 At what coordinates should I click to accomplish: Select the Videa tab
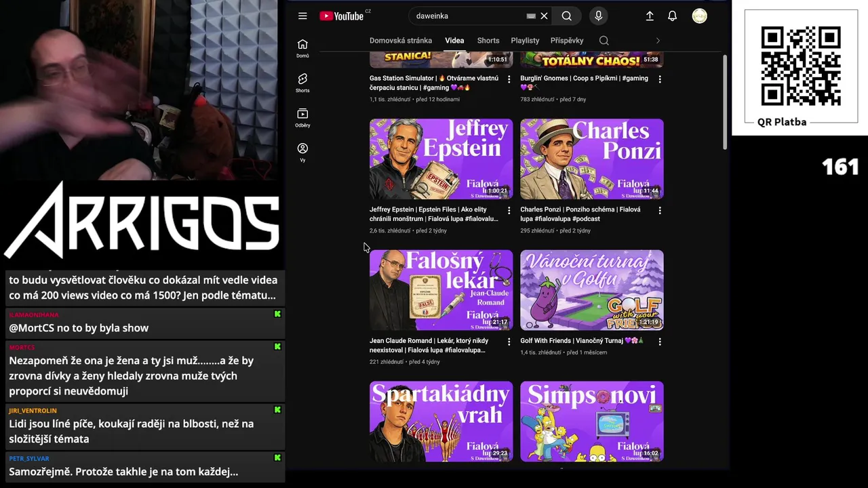[x=454, y=41]
